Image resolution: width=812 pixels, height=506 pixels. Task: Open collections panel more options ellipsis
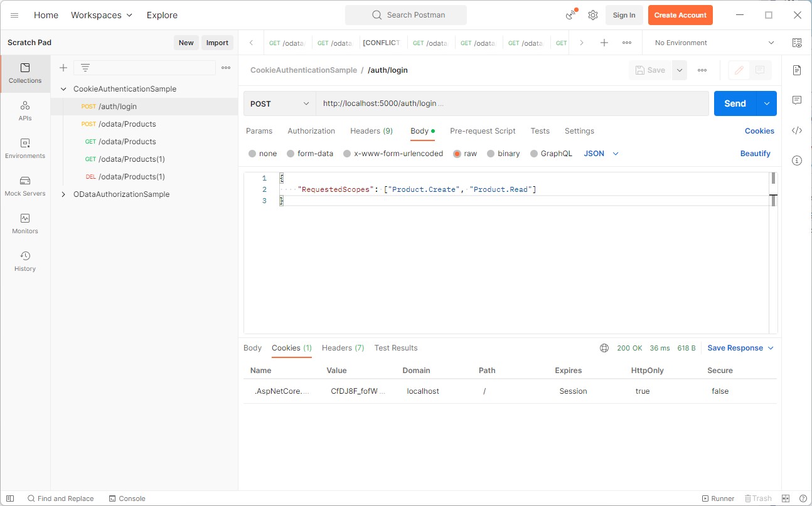pos(226,68)
